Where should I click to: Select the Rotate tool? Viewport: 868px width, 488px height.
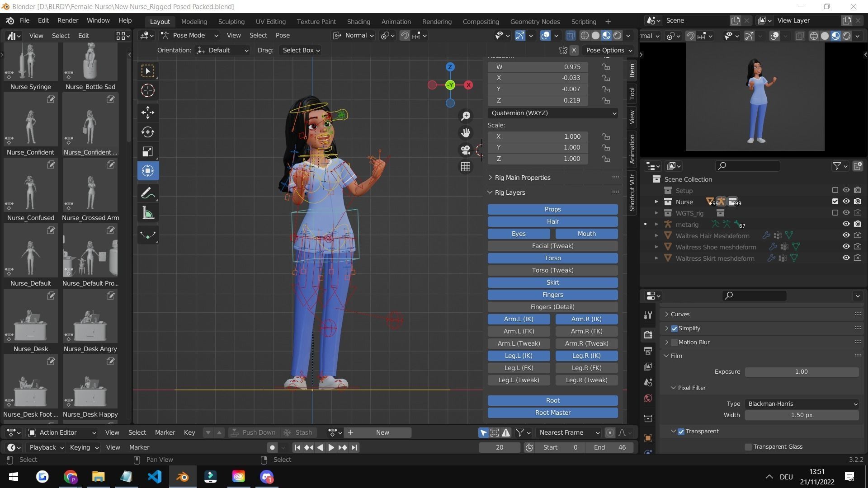tap(148, 132)
